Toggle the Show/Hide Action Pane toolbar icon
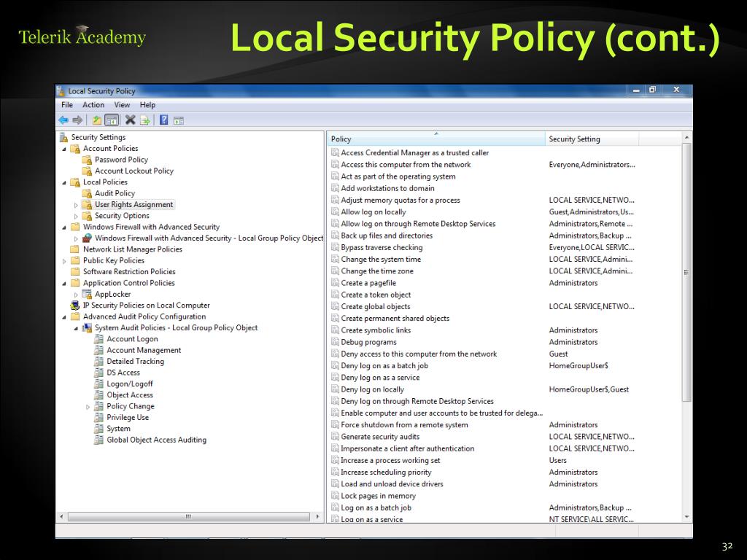The height and width of the screenshot is (560, 747). pyautogui.click(x=179, y=121)
